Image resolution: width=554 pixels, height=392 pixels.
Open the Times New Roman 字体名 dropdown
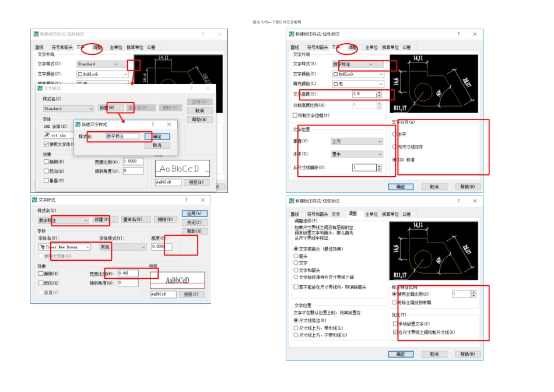pyautogui.click(x=87, y=247)
